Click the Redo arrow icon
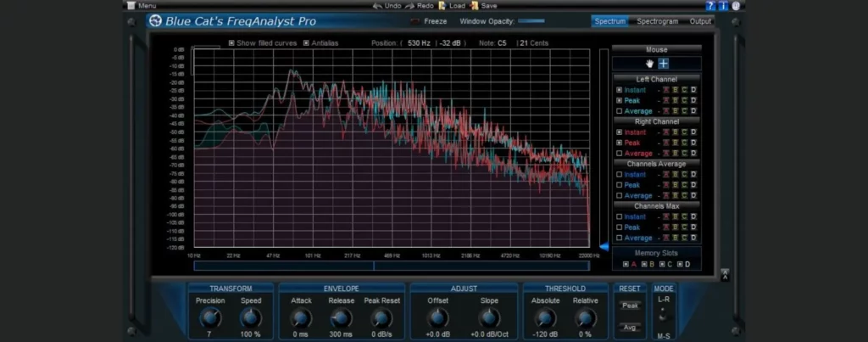 pos(409,6)
